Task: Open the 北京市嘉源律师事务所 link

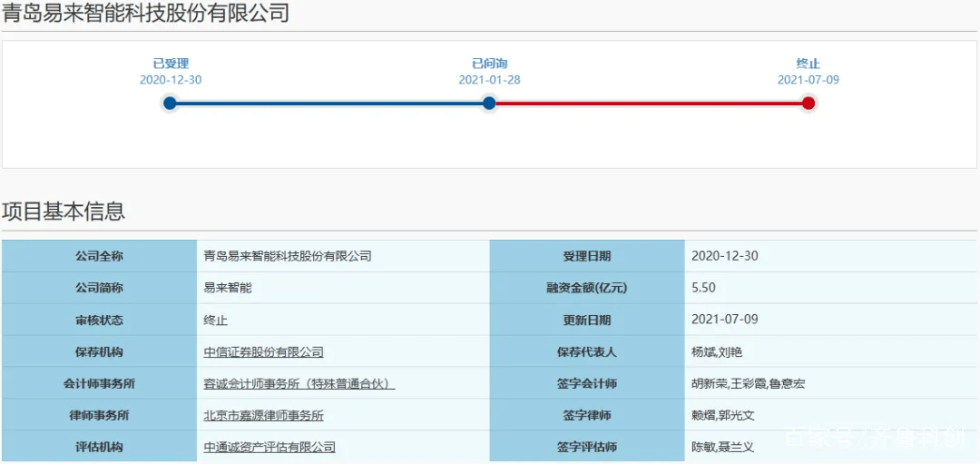Action: click(x=263, y=416)
